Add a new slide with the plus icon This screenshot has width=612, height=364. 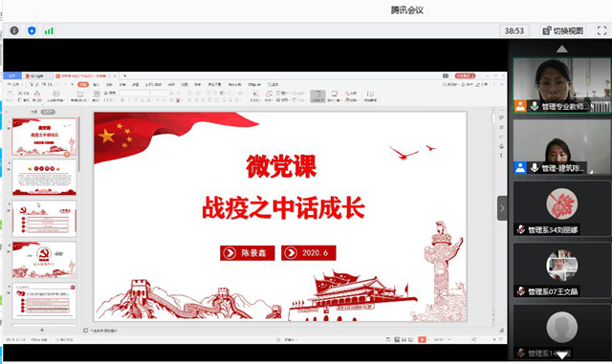coord(42,330)
